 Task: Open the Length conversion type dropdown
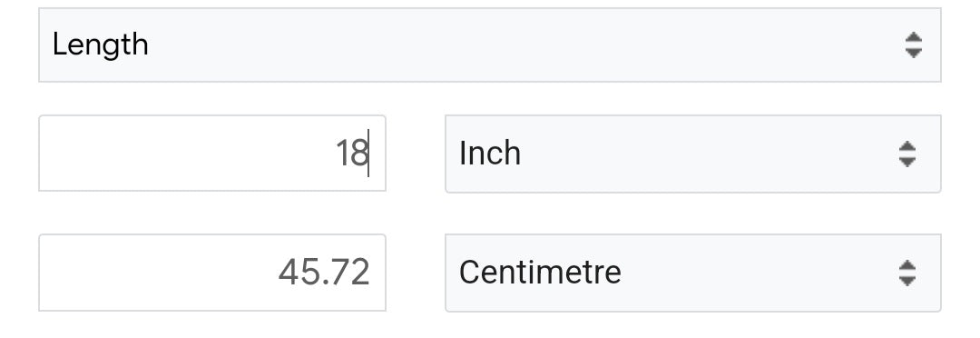point(490,45)
